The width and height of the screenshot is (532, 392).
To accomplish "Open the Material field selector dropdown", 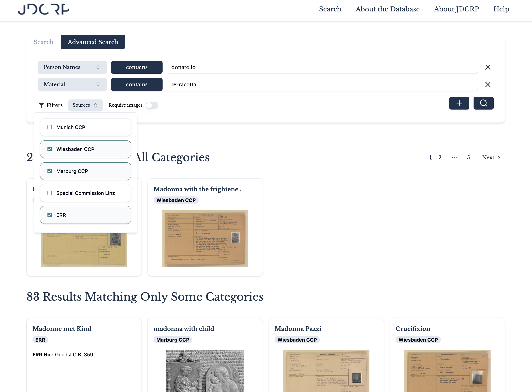I will tap(98, 84).
